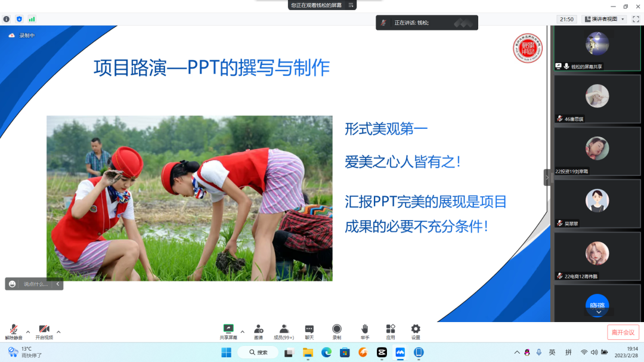
Task: Expand 晓璐's video tile chevron
Action: pos(597,311)
